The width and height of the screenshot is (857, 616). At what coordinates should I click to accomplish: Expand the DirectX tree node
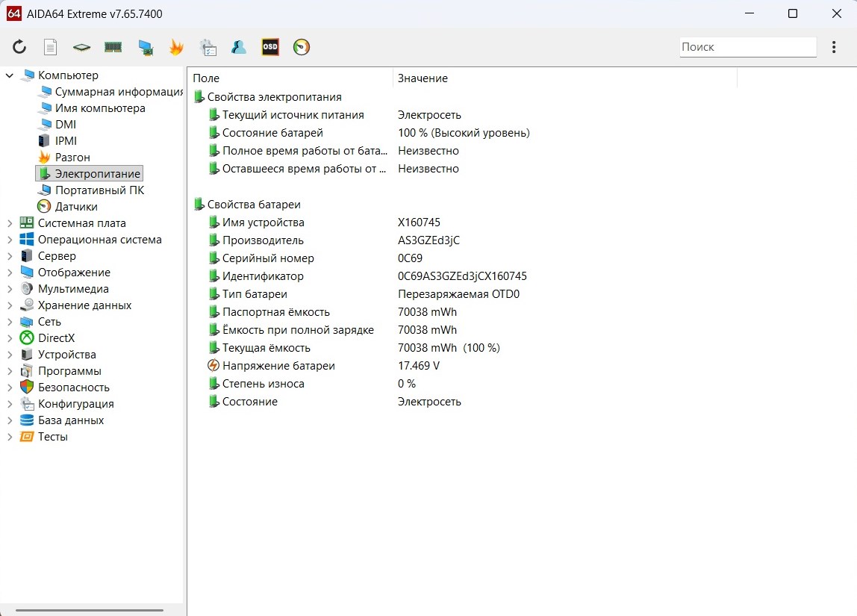[x=10, y=338]
